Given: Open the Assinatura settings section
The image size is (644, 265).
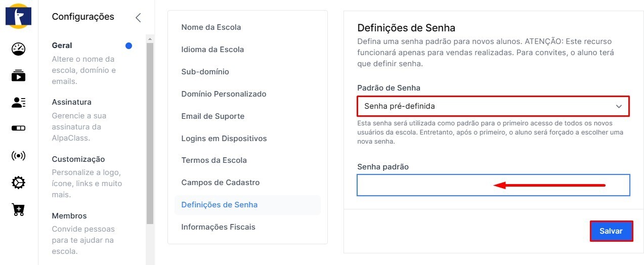Looking at the screenshot, I should [71, 102].
